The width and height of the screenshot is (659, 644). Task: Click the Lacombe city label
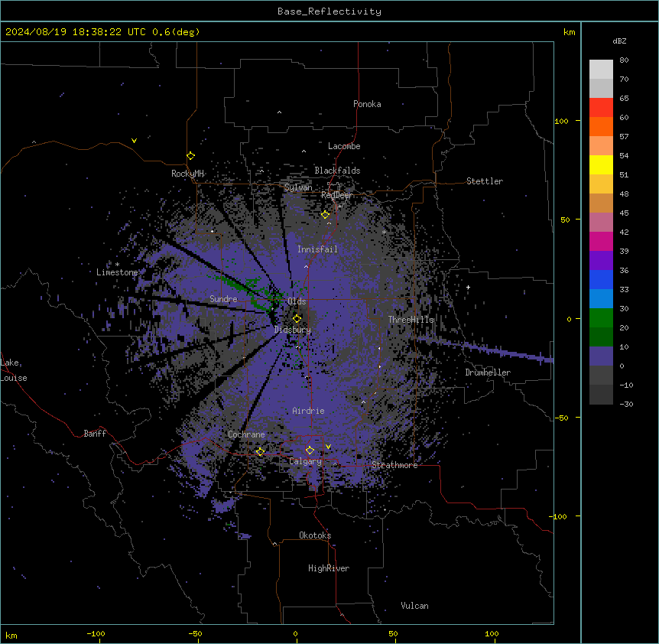[344, 146]
